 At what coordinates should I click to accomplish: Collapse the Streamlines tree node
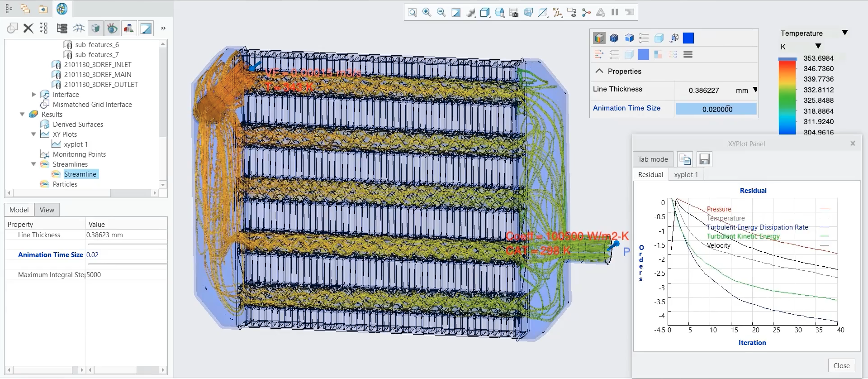pos(33,164)
